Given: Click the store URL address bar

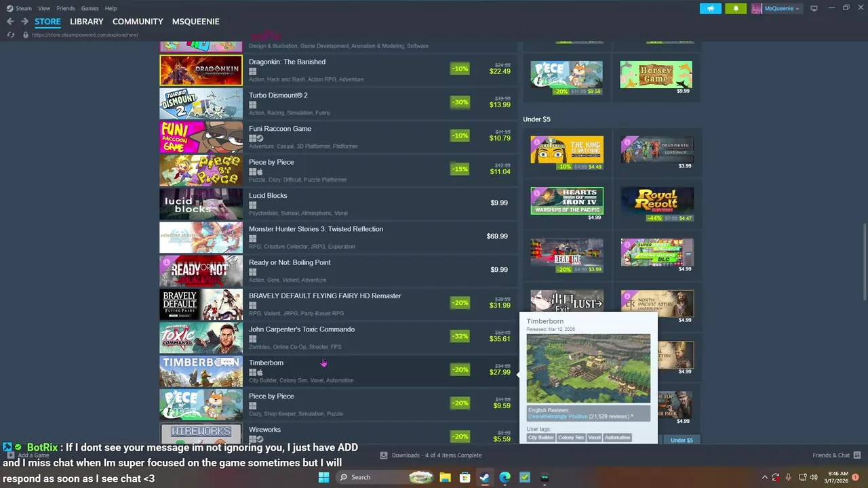Looking at the screenshot, I should point(85,35).
